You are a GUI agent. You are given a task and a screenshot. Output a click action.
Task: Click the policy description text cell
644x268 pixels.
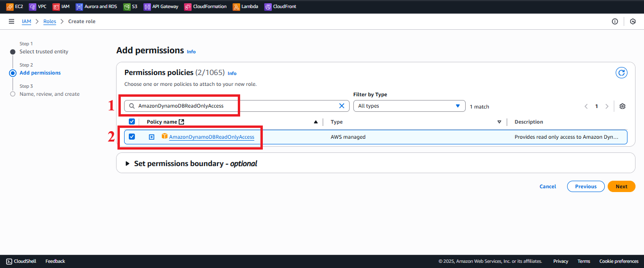pyautogui.click(x=566, y=137)
